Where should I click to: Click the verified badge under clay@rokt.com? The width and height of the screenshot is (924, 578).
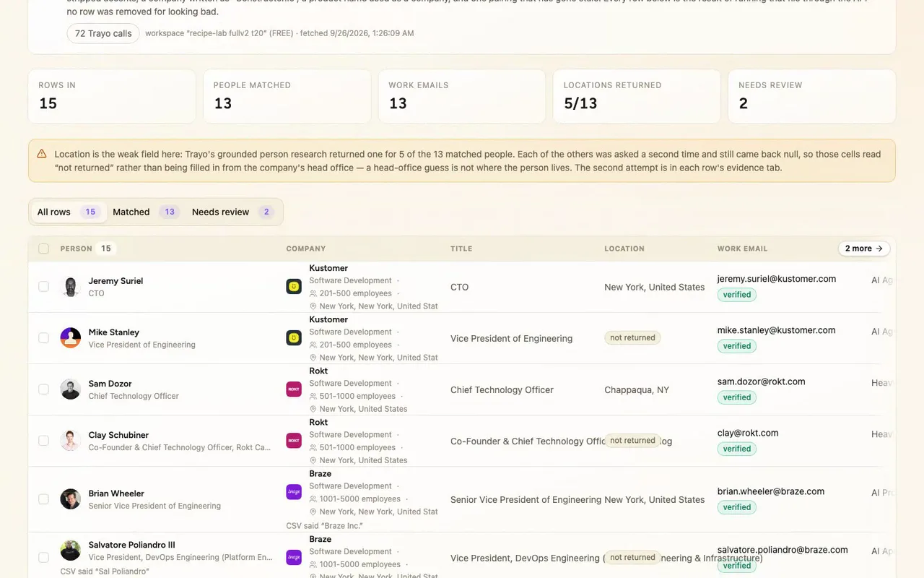tap(737, 449)
